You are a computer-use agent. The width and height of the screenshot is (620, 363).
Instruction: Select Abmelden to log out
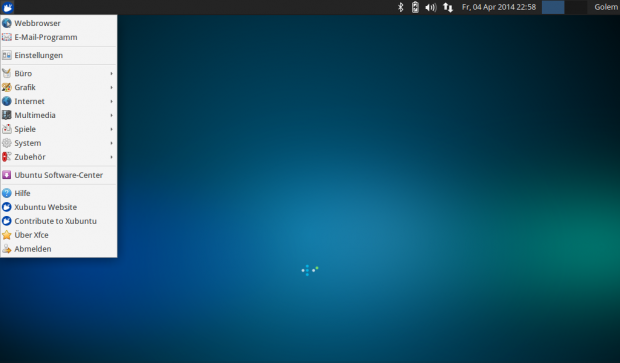pos(59,249)
